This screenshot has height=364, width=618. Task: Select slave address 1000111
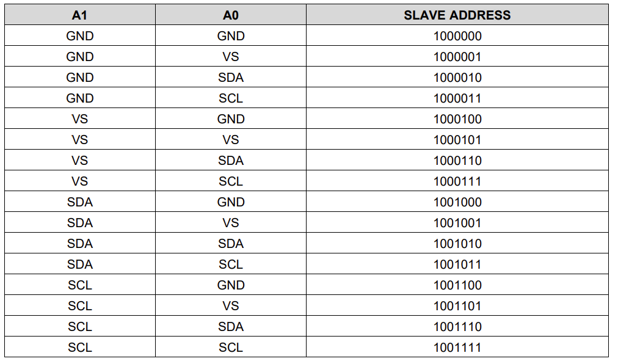(457, 181)
